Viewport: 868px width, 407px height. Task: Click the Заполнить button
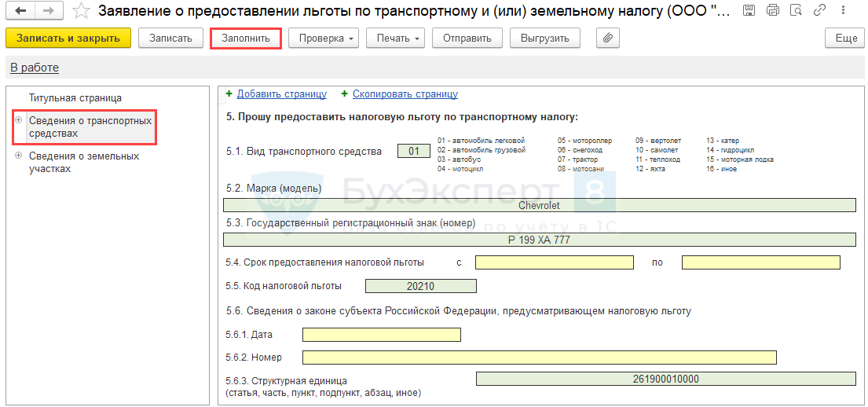coord(245,38)
